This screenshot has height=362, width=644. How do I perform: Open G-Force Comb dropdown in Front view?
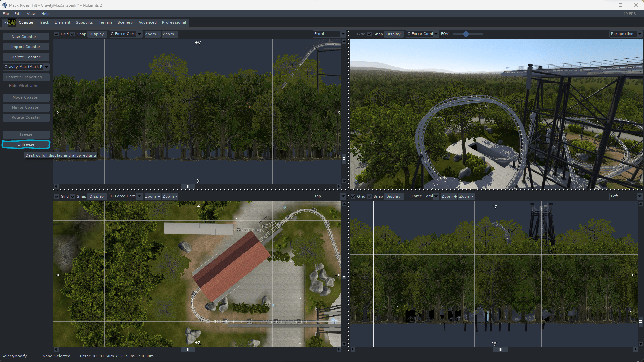(x=125, y=34)
